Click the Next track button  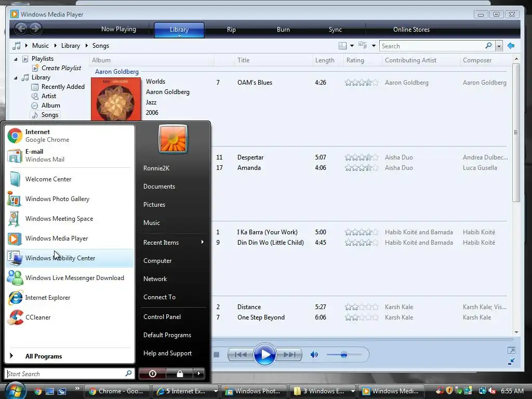coord(289,355)
